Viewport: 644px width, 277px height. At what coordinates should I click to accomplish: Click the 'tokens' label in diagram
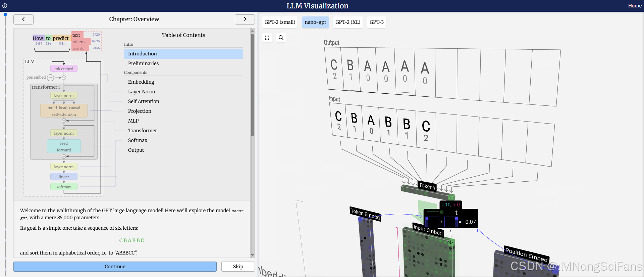tap(79, 42)
